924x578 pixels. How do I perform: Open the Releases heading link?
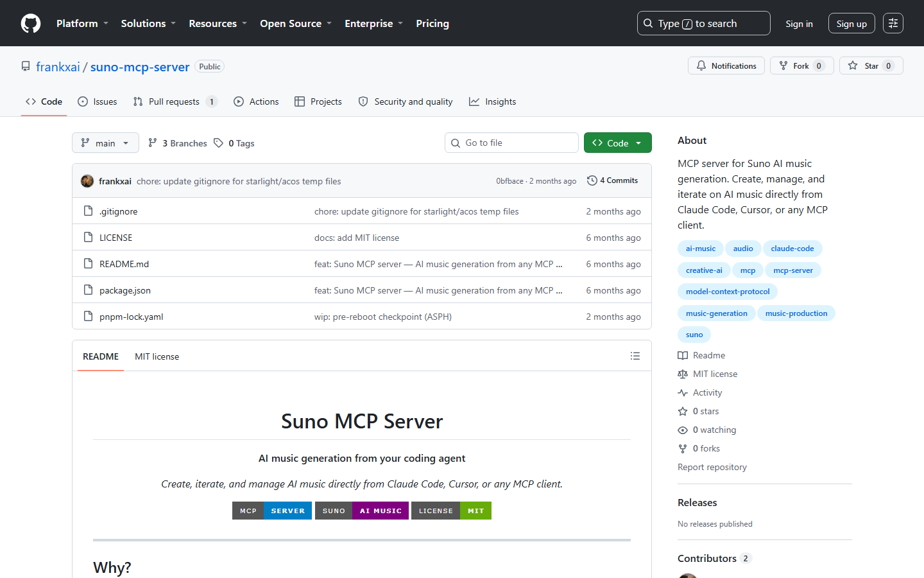coord(697,502)
